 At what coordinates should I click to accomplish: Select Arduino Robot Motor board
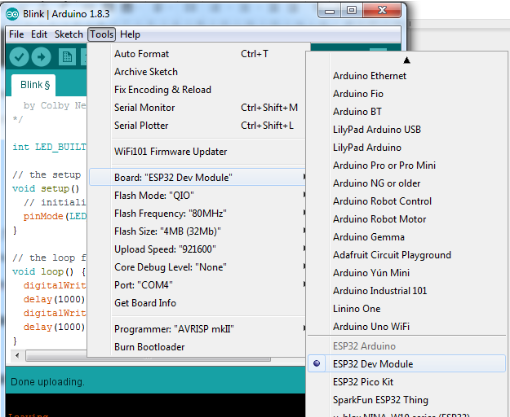[406, 219]
